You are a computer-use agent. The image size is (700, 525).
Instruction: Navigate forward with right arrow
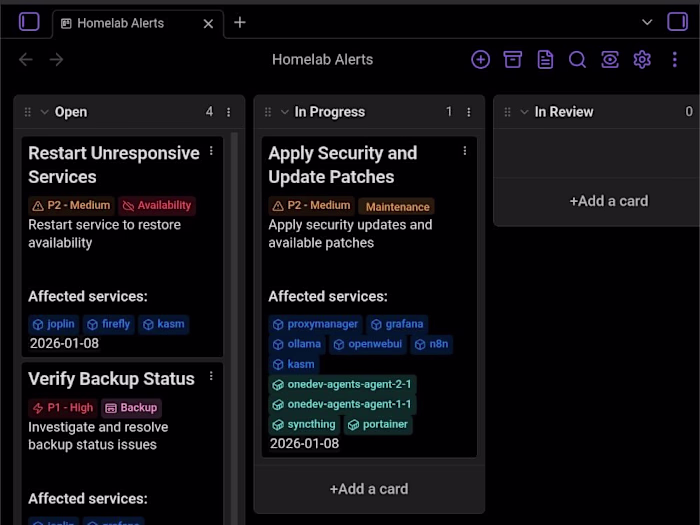point(56,59)
